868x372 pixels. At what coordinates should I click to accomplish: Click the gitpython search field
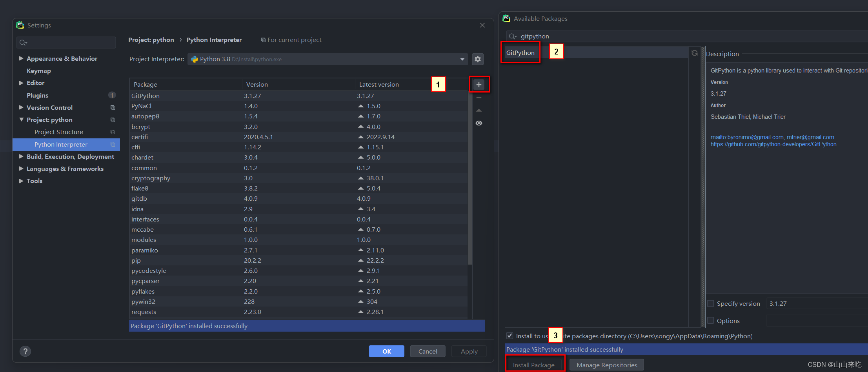pyautogui.click(x=687, y=36)
